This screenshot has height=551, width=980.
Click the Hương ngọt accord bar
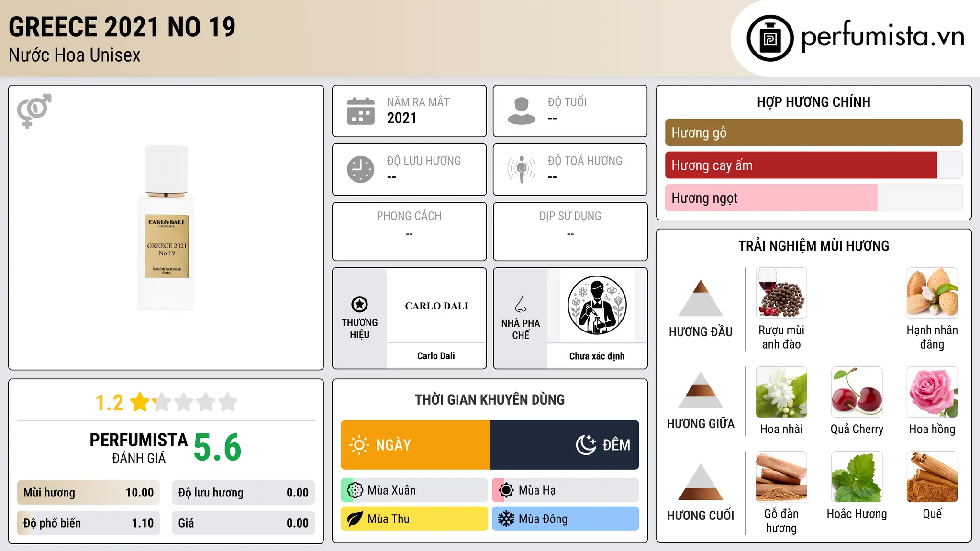(813, 198)
